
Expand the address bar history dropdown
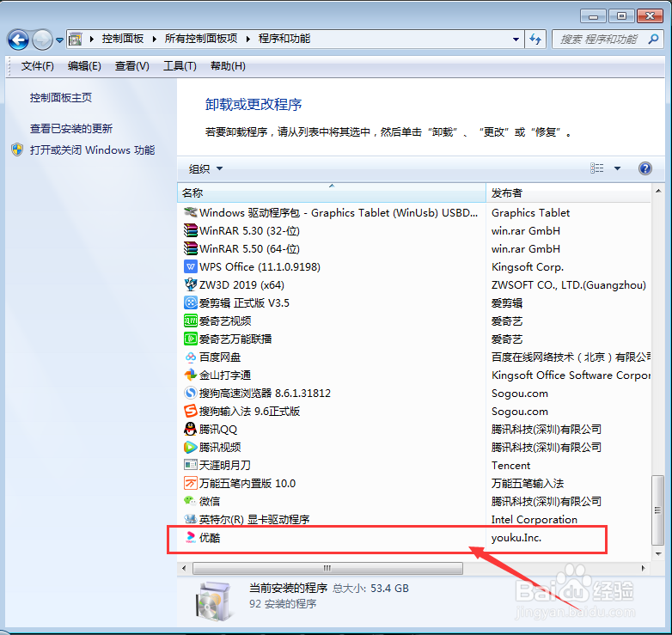pos(516,40)
